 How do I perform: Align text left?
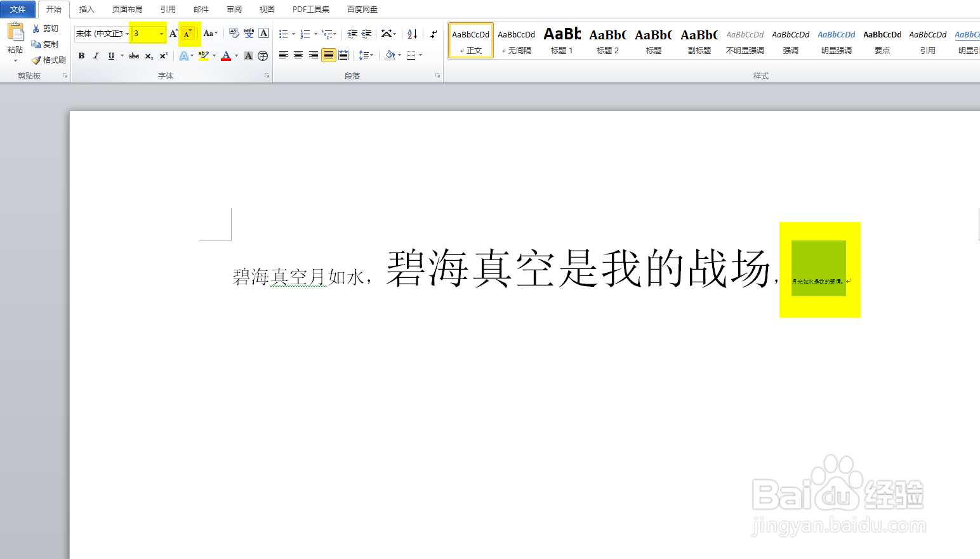pyautogui.click(x=284, y=55)
